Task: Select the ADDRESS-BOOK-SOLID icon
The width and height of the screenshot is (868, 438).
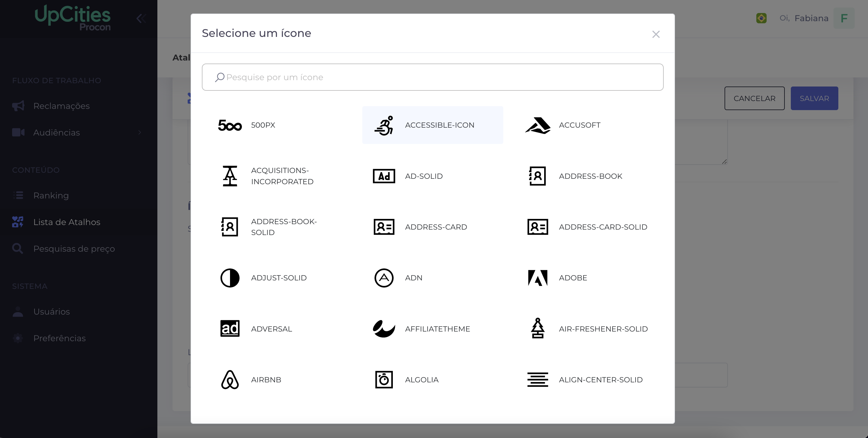Action: (230, 227)
